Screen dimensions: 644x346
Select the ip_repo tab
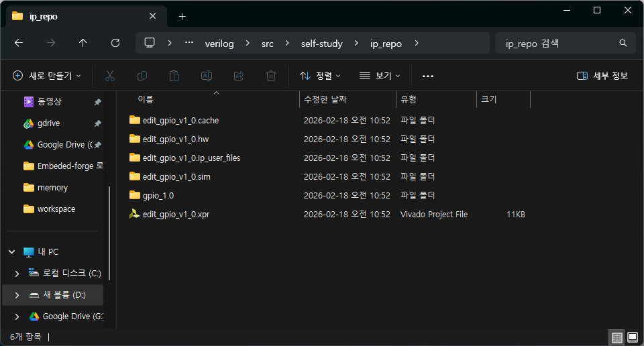pos(87,16)
